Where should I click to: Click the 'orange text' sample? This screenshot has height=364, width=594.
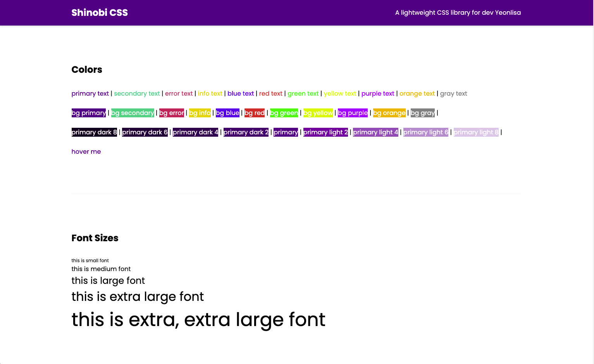coord(417,93)
